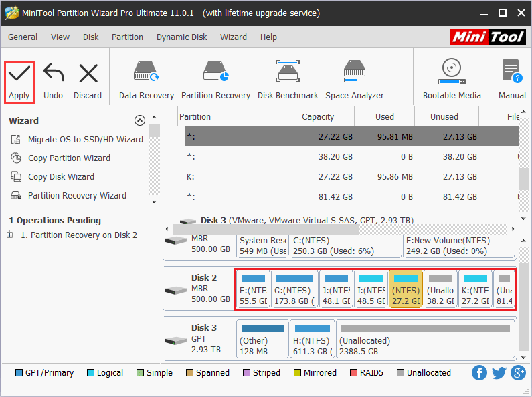Click the MiniTool app icon in title bar
This screenshot has width=532, height=397.
(x=11, y=13)
